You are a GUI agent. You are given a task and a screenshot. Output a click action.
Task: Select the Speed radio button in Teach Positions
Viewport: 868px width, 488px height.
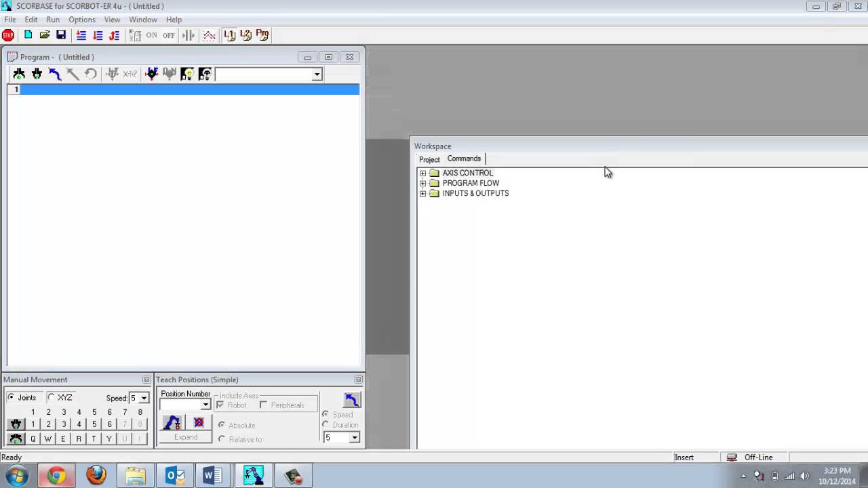(325, 414)
